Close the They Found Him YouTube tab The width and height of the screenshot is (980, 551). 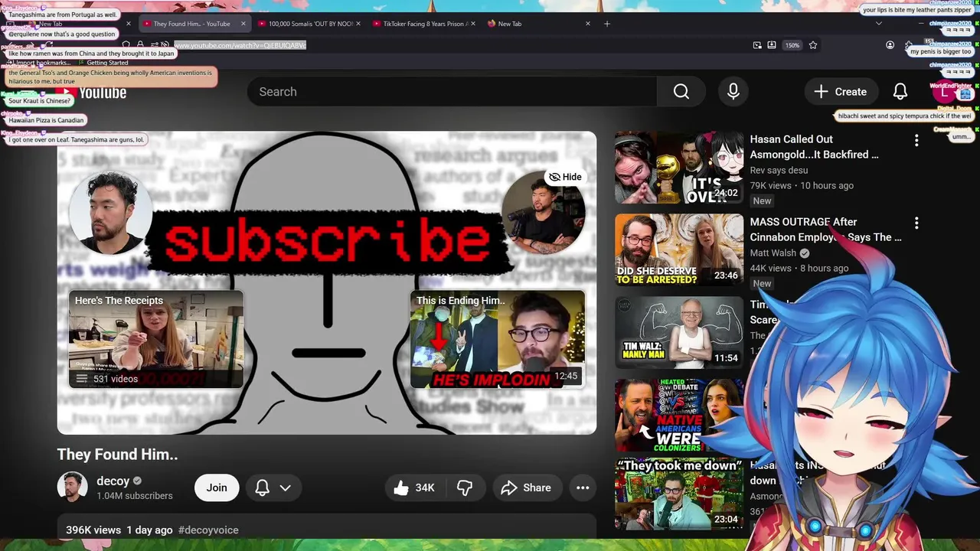coord(243,24)
